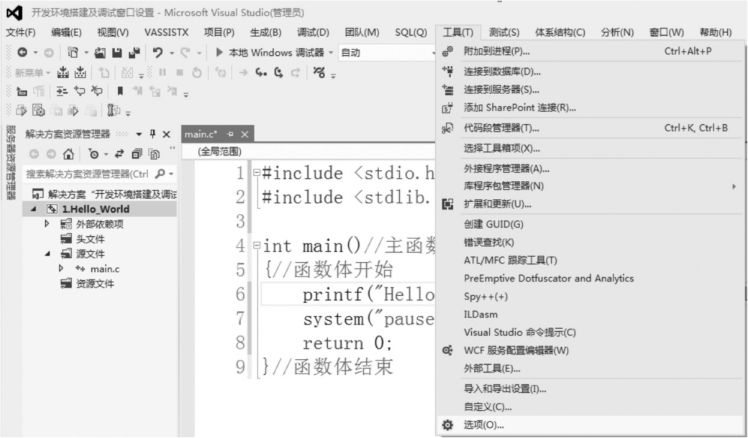The image size is (748, 438).
Task: Click the 附加到进程 gears icon
Action: click(x=447, y=51)
